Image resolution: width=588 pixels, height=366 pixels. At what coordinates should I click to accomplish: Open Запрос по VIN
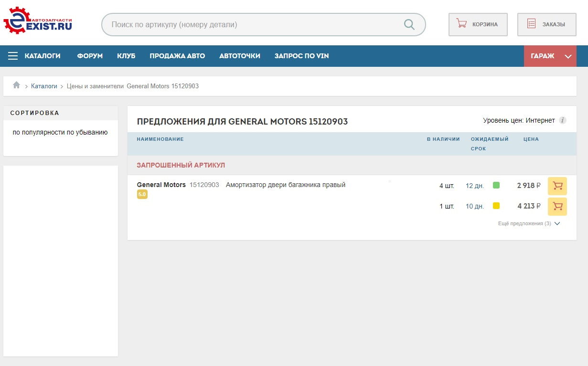(301, 56)
